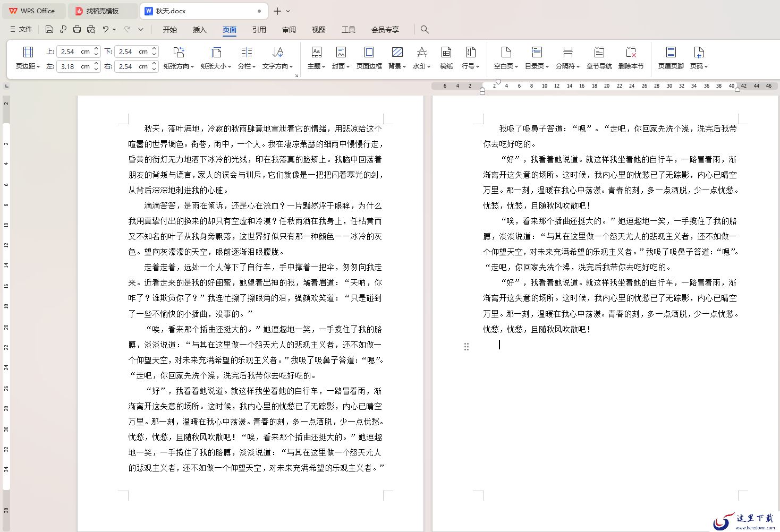Switch to the 开始 tab
780x532 pixels.
[170, 29]
